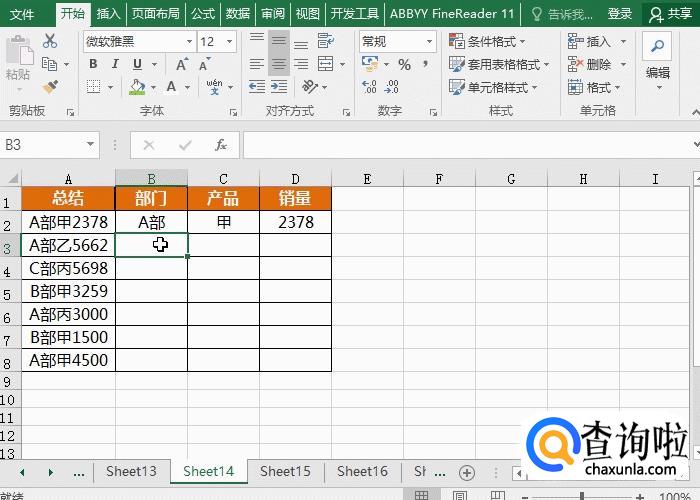Open the 视图 view tab

click(x=308, y=14)
